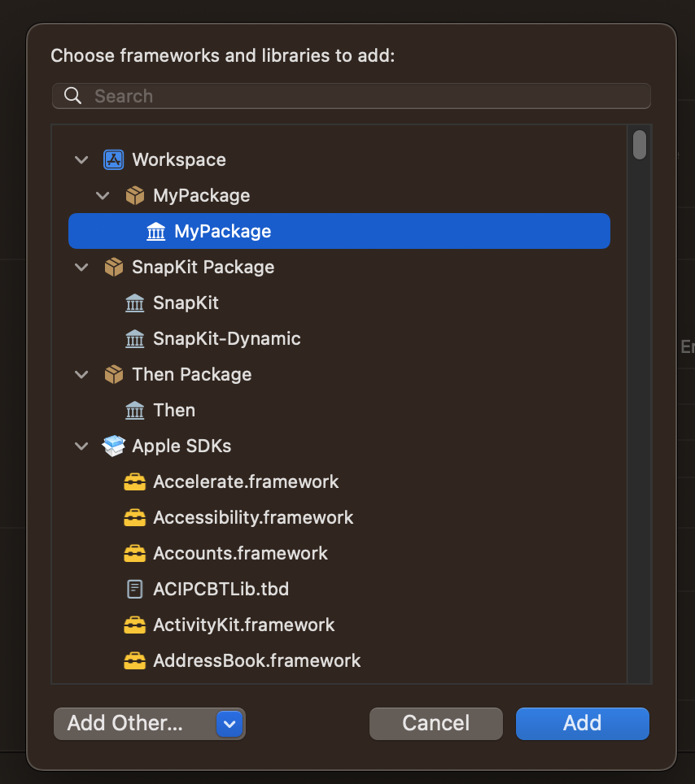Select the Apple SDKs row label
695x784 pixels.
coord(181,446)
